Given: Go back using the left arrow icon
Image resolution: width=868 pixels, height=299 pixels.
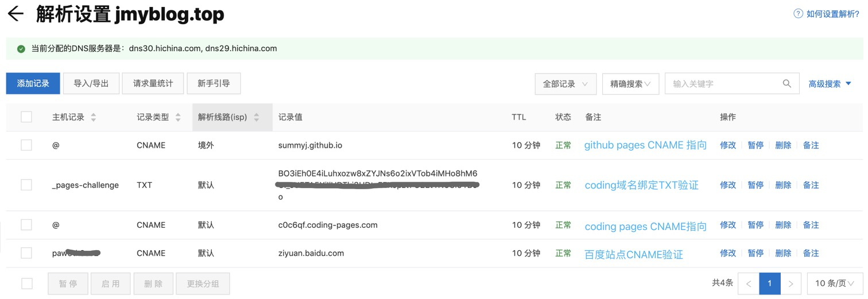Looking at the screenshot, I should pyautogui.click(x=15, y=14).
